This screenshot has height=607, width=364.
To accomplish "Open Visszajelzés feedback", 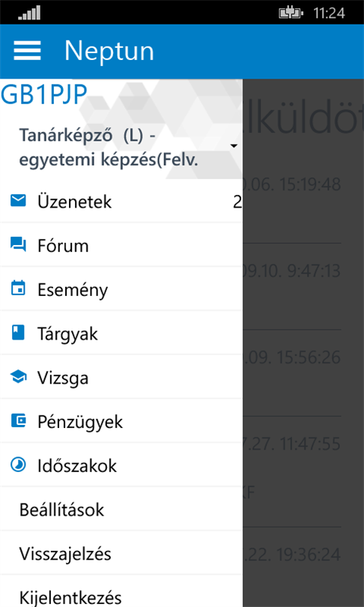I will pyautogui.click(x=121, y=553).
